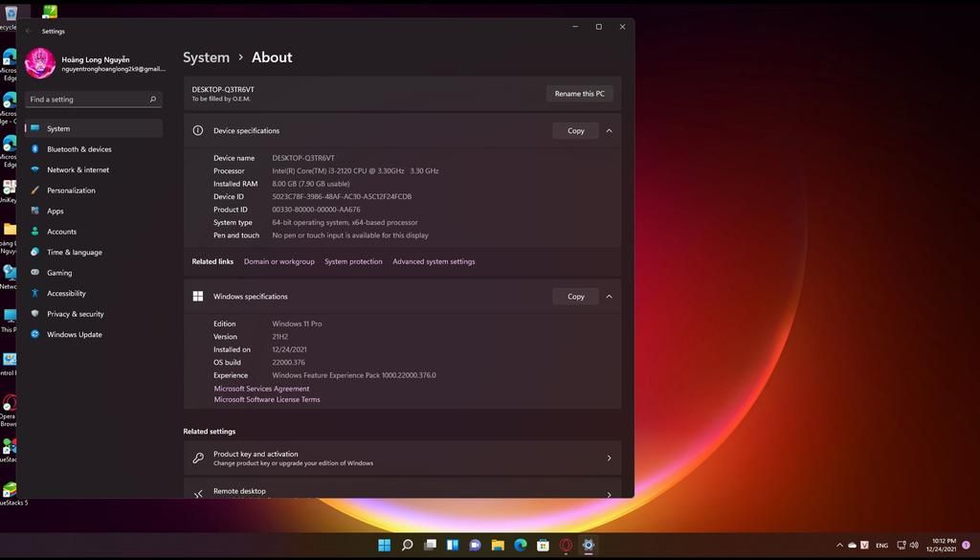The image size is (980, 560).
Task: Open volume control in system tray
Action: [x=914, y=545]
